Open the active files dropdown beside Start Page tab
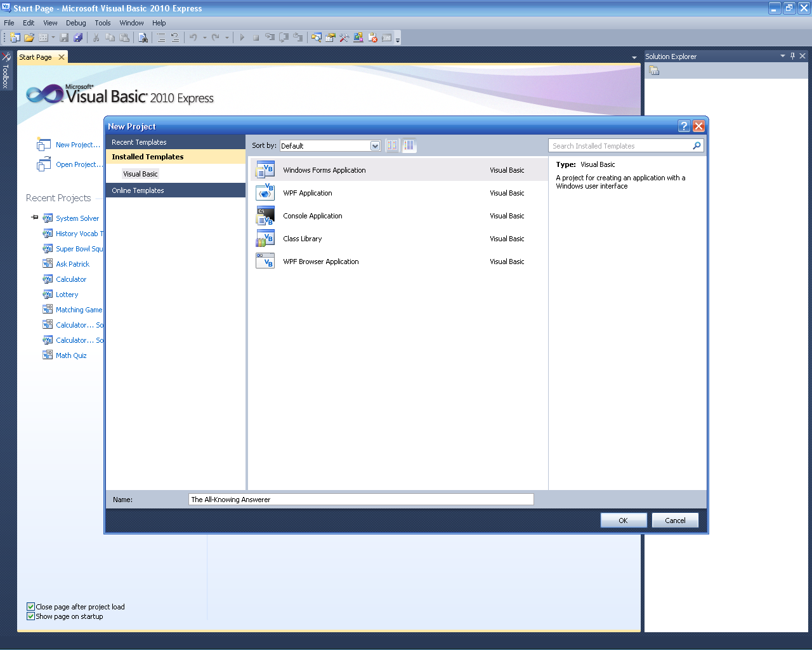 (x=634, y=58)
